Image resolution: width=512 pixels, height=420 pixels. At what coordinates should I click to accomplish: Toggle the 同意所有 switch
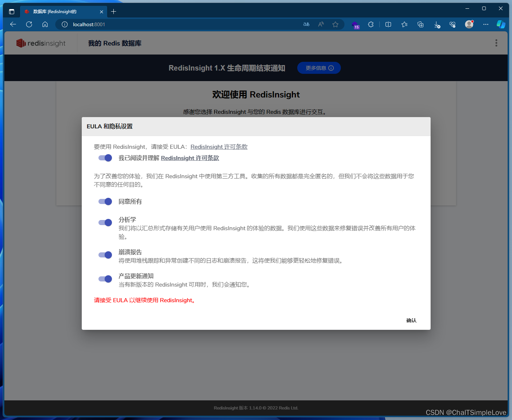coord(105,201)
